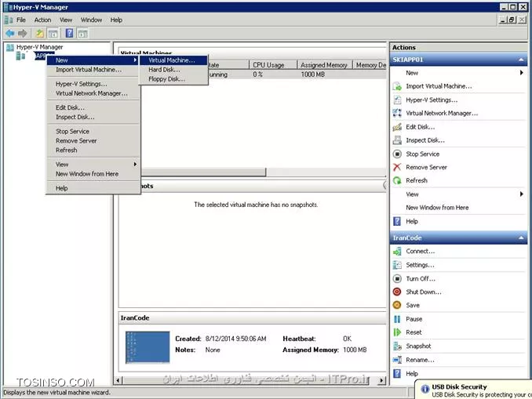Click the orange Save icon
The image size is (532, 399).
tap(397, 305)
